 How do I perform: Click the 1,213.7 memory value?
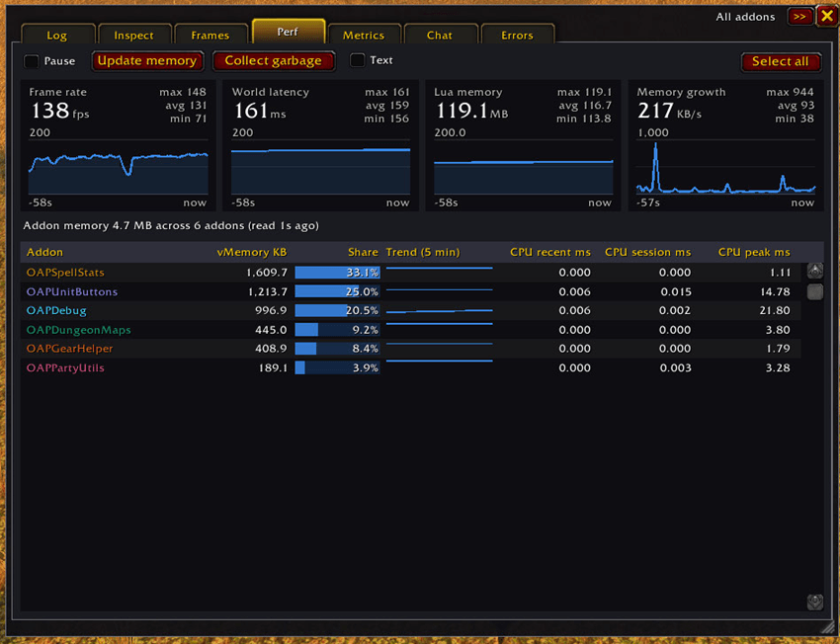pos(268,291)
